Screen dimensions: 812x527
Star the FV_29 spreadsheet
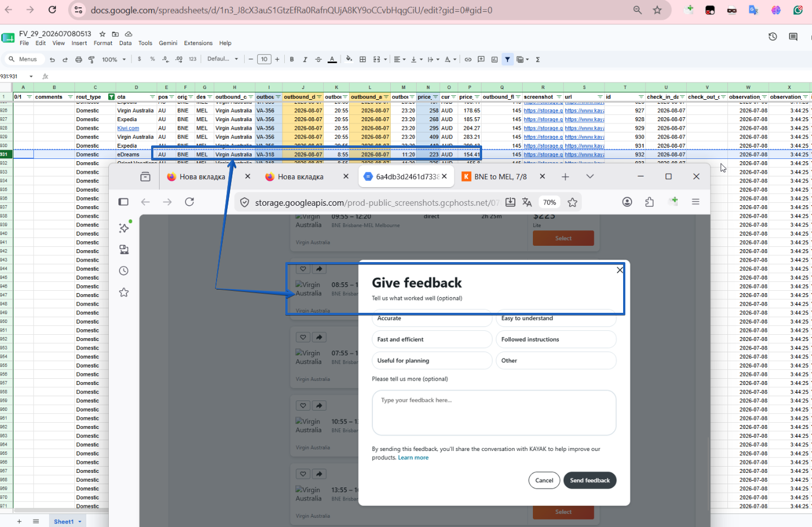coord(102,34)
